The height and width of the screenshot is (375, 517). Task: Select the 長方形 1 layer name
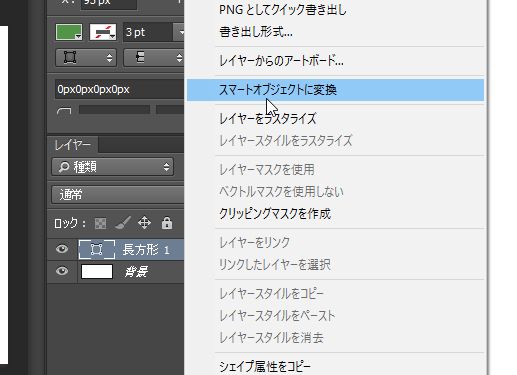click(x=146, y=250)
